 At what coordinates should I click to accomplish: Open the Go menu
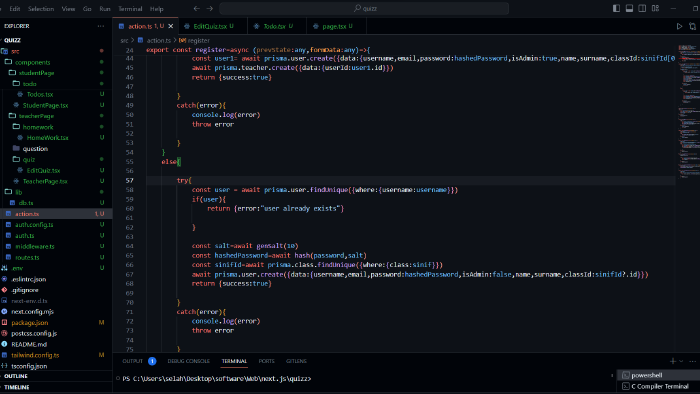coord(87,8)
